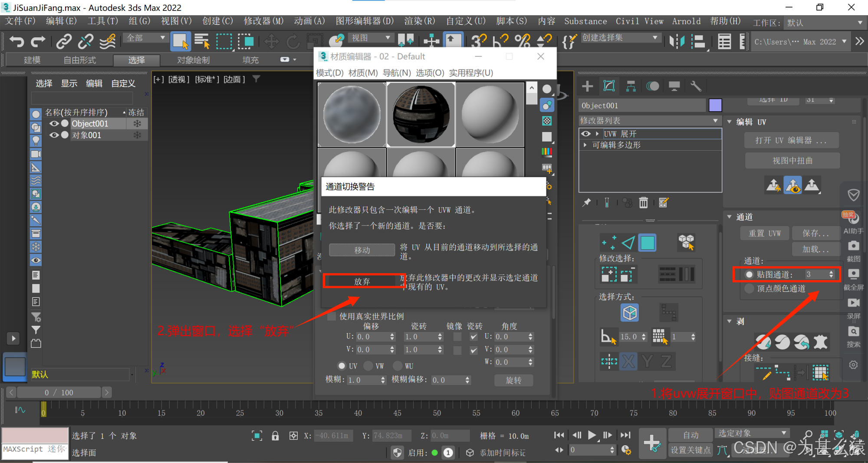The width and height of the screenshot is (868, 463).
Task: Collapse the 通道 rollout
Action: pos(730,217)
